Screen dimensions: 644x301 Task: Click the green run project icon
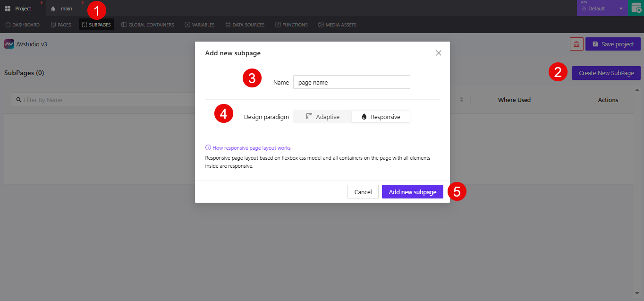636,8
